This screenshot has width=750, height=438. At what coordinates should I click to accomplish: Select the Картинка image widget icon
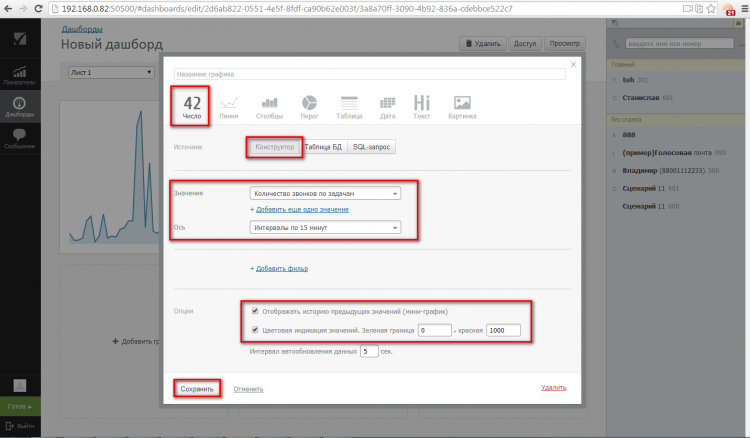[x=462, y=105]
